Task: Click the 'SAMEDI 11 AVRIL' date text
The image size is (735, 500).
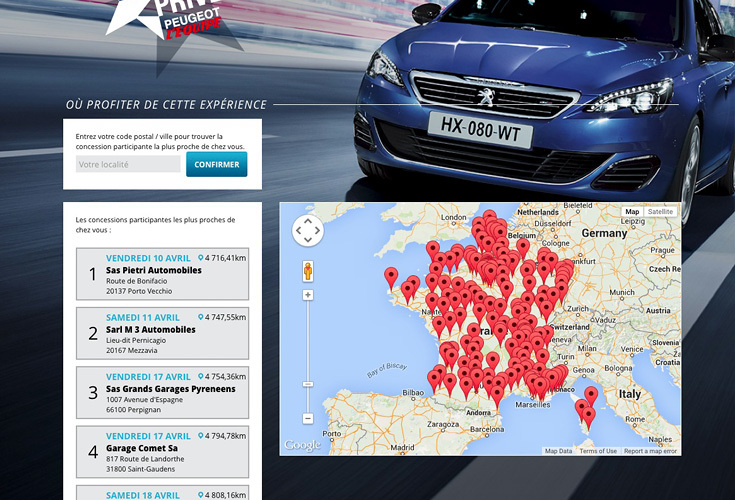Action: [x=142, y=318]
